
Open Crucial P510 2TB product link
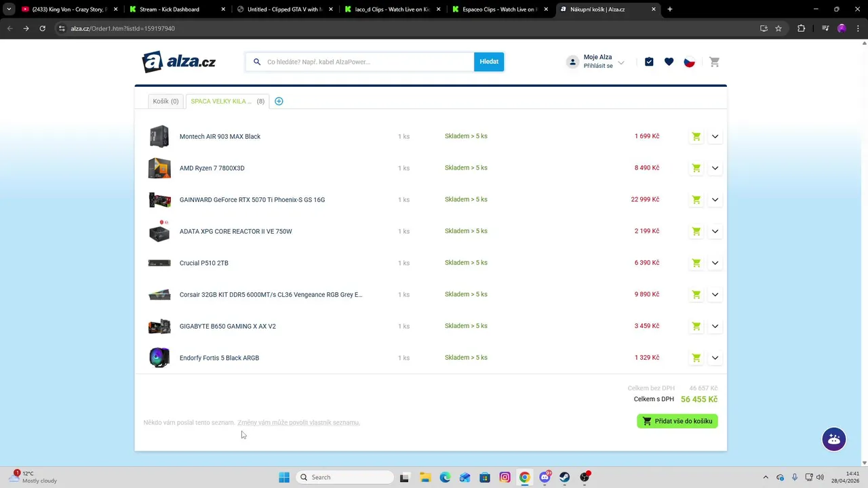pyautogui.click(x=204, y=263)
